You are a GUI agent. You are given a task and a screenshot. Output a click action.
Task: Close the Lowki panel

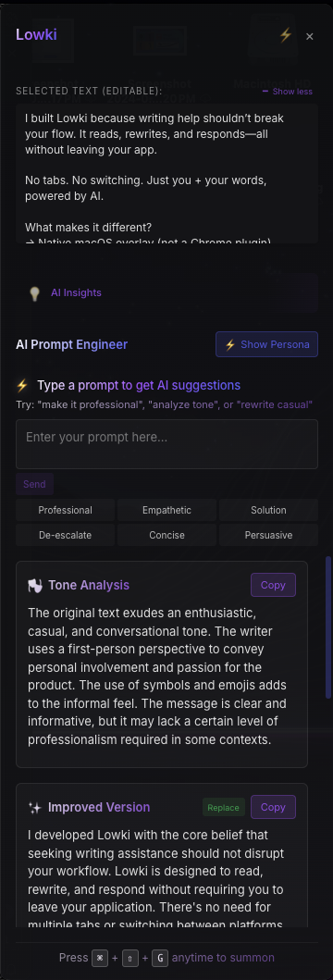click(x=309, y=37)
